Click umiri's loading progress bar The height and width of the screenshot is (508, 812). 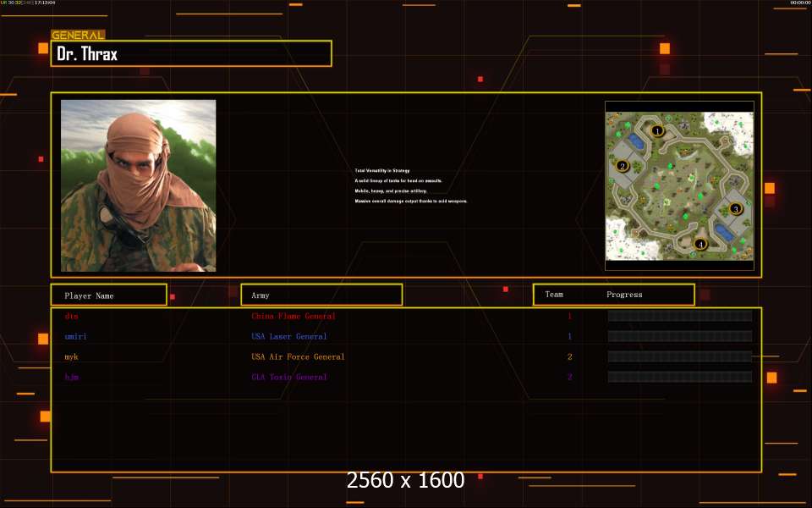pyautogui.click(x=679, y=336)
